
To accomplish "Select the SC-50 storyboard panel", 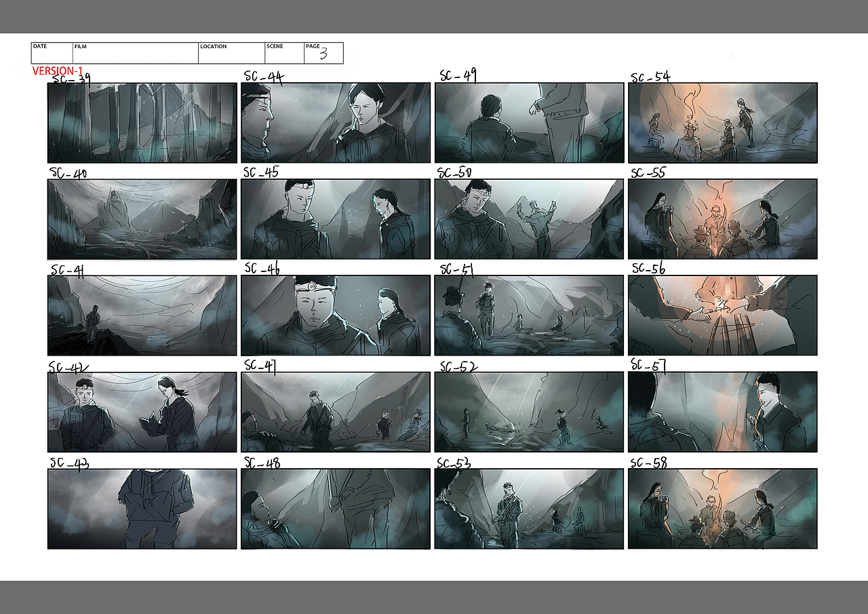I will tap(529, 219).
